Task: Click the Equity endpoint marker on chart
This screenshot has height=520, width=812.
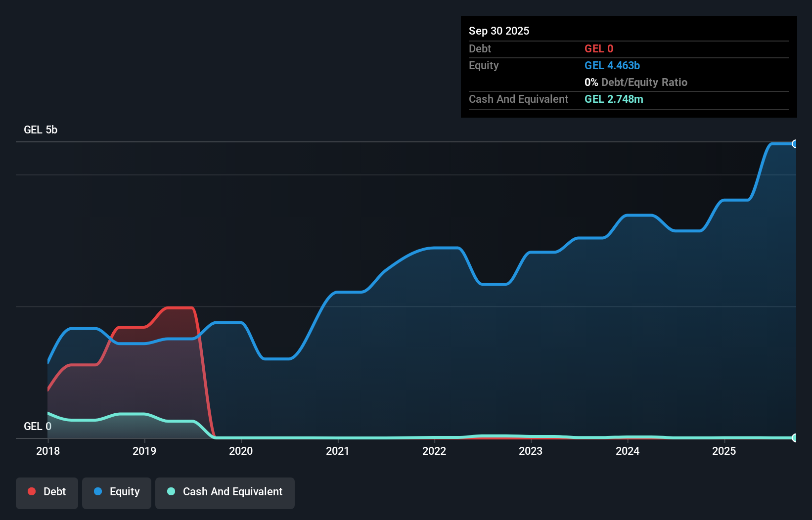Action: click(x=795, y=144)
